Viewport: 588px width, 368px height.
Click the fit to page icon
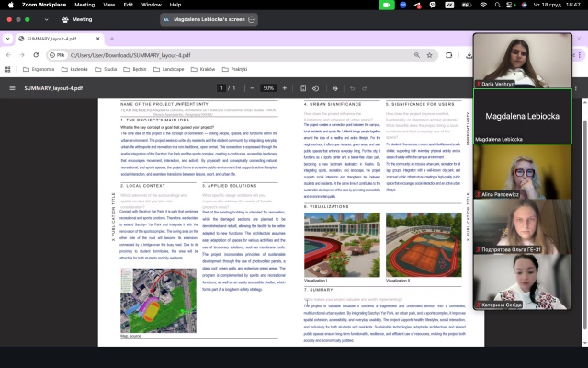[x=304, y=88]
